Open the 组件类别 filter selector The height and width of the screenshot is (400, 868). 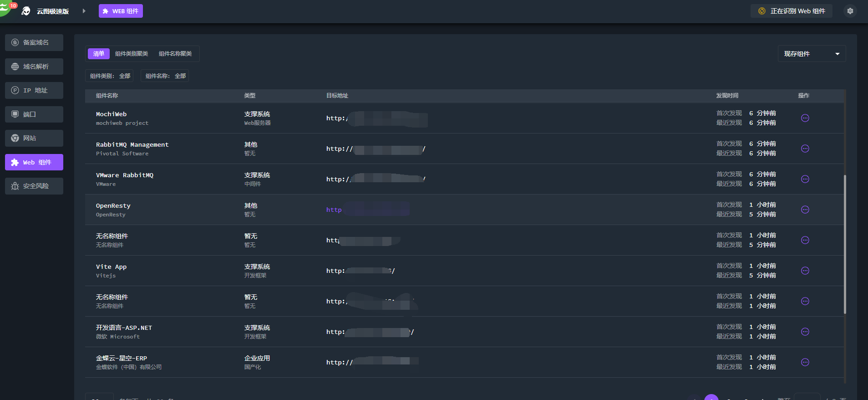[x=110, y=76]
